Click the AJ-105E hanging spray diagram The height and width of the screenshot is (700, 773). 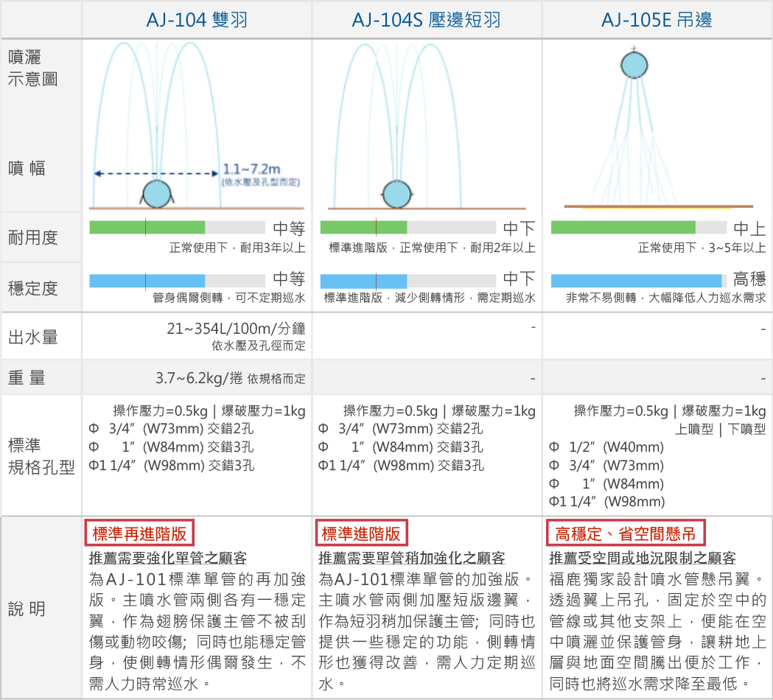click(658, 127)
